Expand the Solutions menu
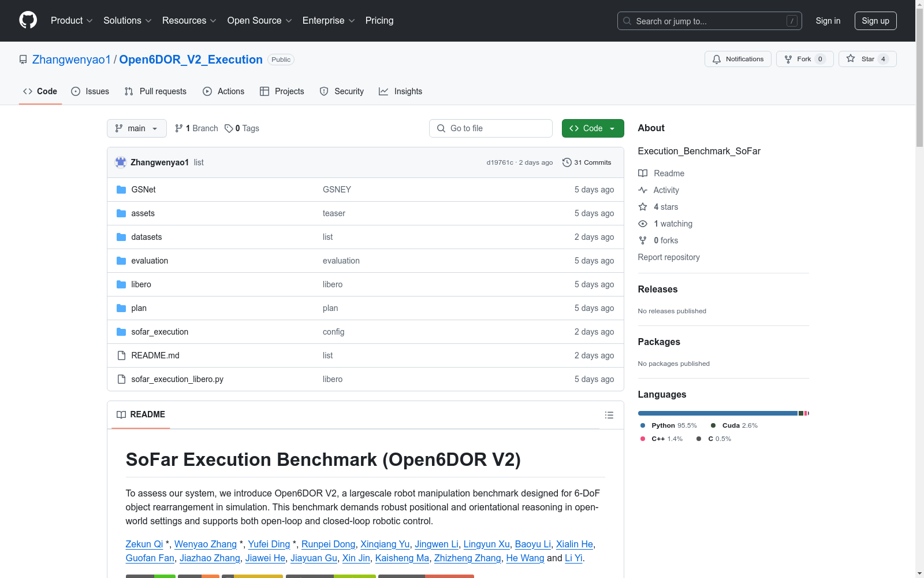This screenshot has height=578, width=924. click(x=127, y=21)
